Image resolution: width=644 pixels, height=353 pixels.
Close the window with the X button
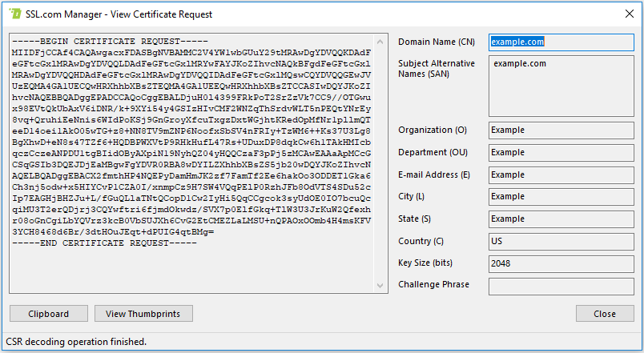(625, 14)
